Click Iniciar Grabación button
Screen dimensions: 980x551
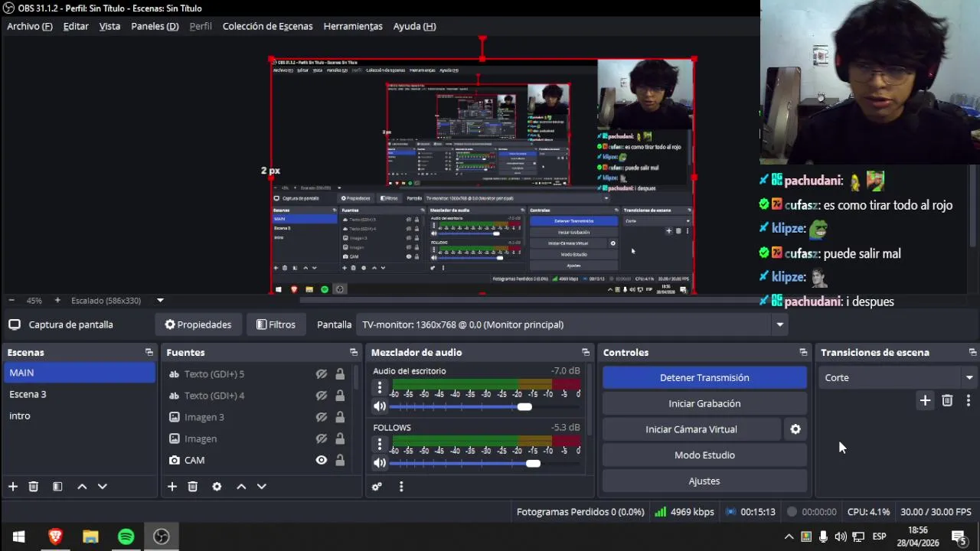(704, 403)
